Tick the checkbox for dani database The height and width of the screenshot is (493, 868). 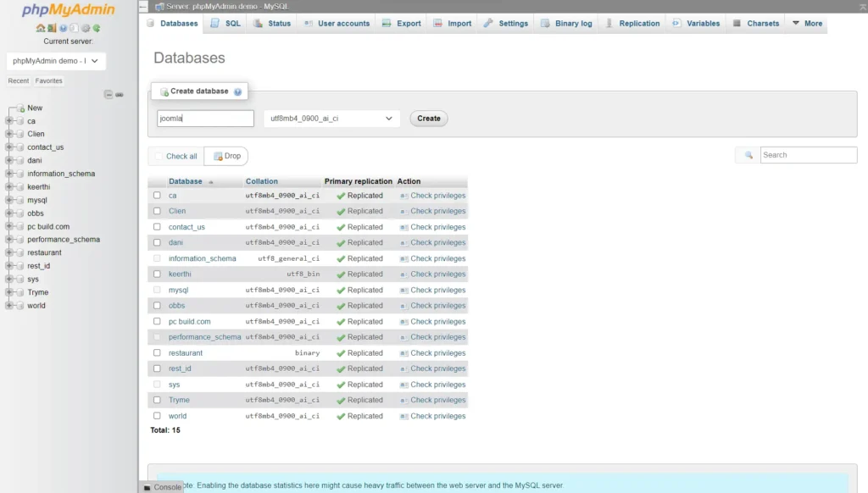pos(157,242)
